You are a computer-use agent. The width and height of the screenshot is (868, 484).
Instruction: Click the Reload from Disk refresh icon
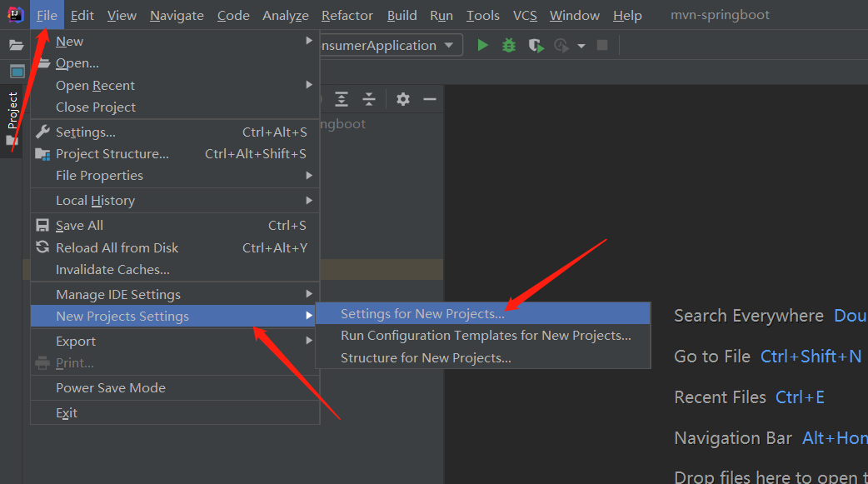[x=42, y=247]
